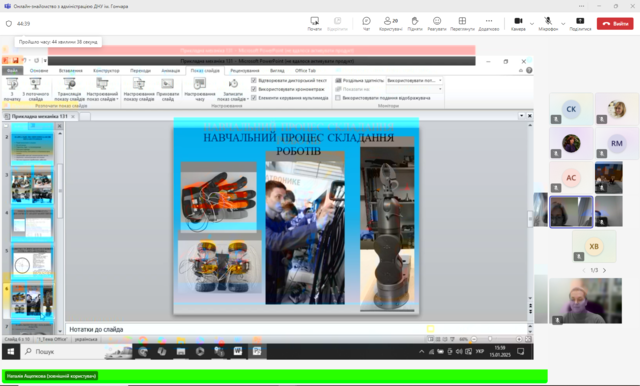Click zoom-in plus in PowerPoint status bar
The height and width of the screenshot is (386, 640).
pos(519,339)
